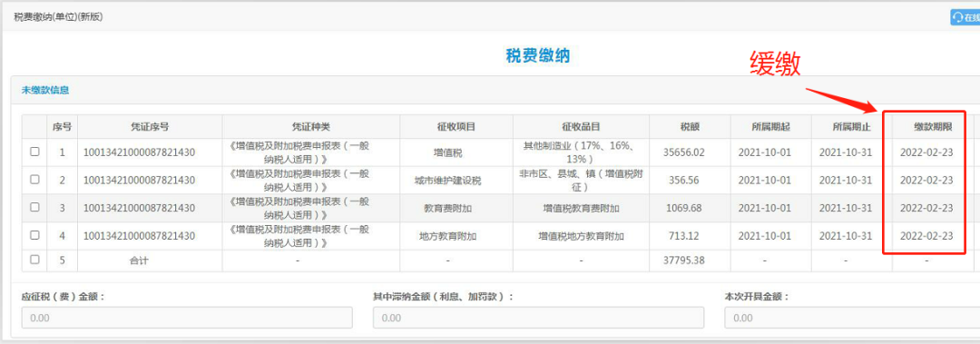Click the 税费缴纳 page heading
This screenshot has height=344, width=980.
(537, 55)
